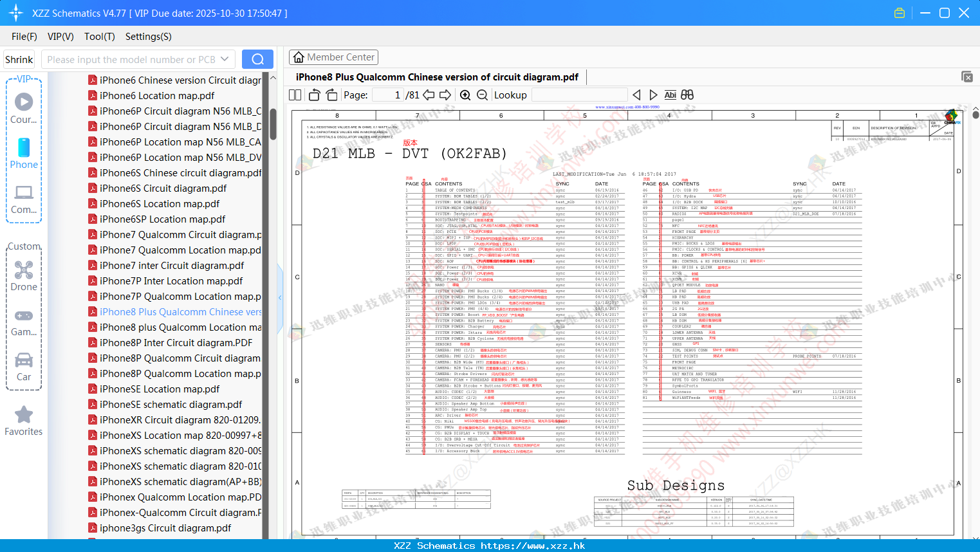Open Courses in the VIP sidebar
The image size is (980, 552).
coord(24,108)
